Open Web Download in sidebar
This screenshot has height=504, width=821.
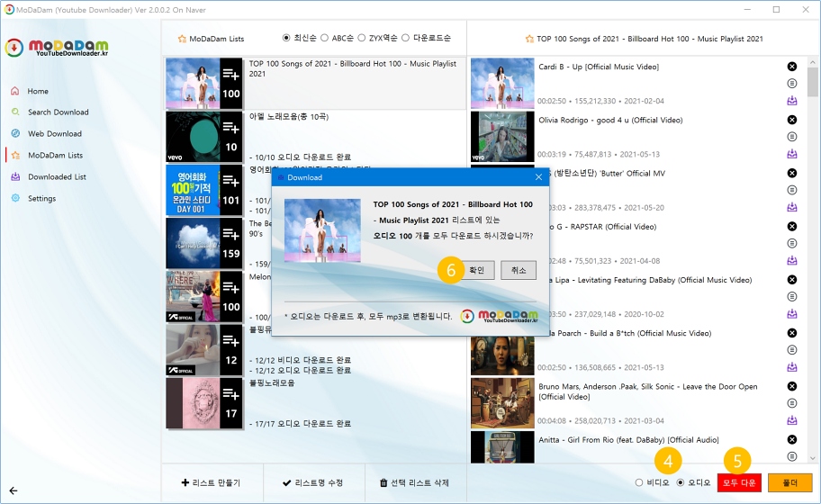click(55, 133)
